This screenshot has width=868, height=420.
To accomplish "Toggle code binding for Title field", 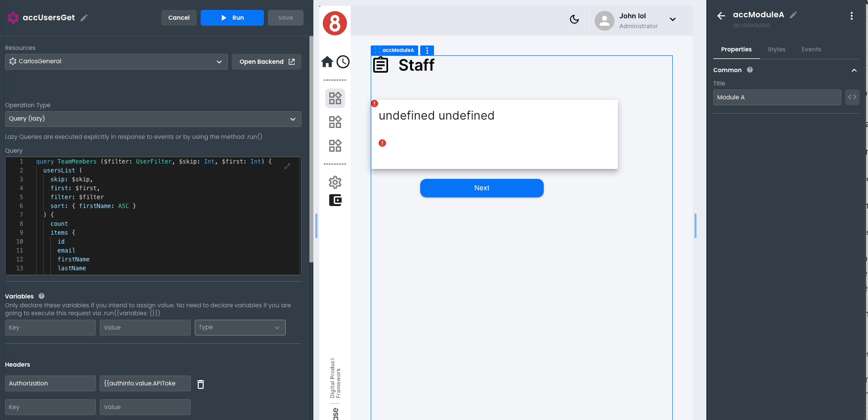I will click(x=852, y=97).
